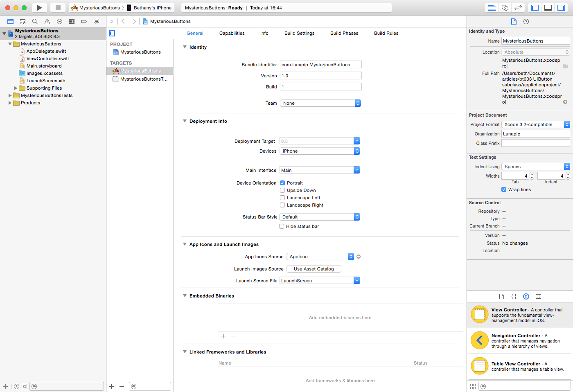Open the Devices dropdown showing iPhone

[x=320, y=151]
